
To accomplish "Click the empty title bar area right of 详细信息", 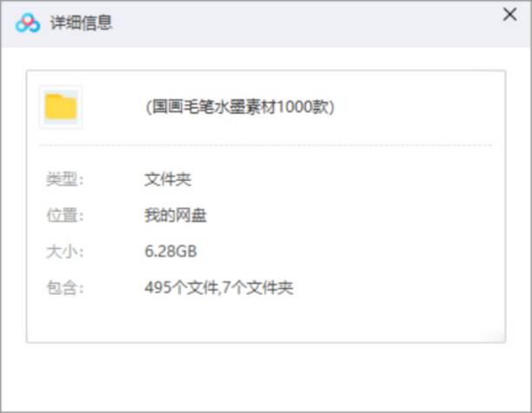I will click(304, 23).
